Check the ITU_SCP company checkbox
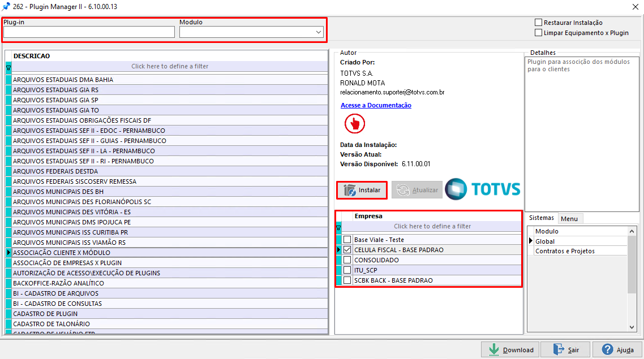The image size is (644, 359). point(347,270)
